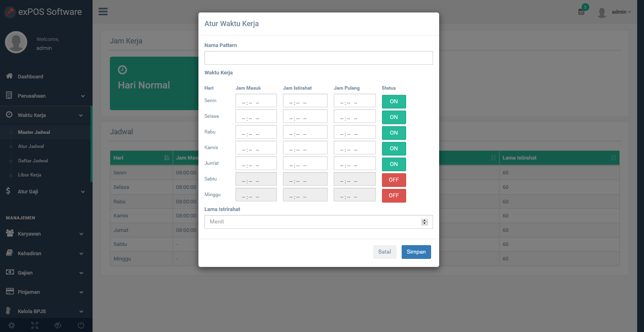The width and height of the screenshot is (644, 332).
Task: Click the Pinjaman credit card icon
Action: [x=10, y=291]
